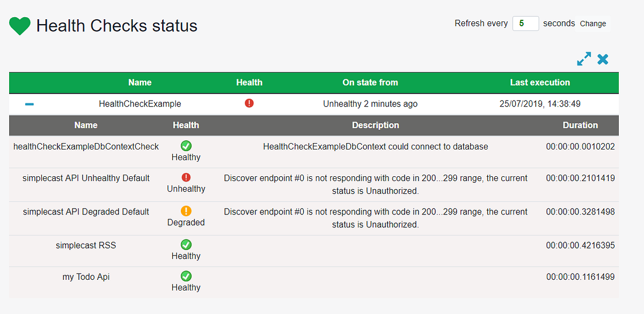Image resolution: width=644 pixels, height=314 pixels.
Task: Click the expand-all arrows icon above the table
Action: [x=583, y=59]
